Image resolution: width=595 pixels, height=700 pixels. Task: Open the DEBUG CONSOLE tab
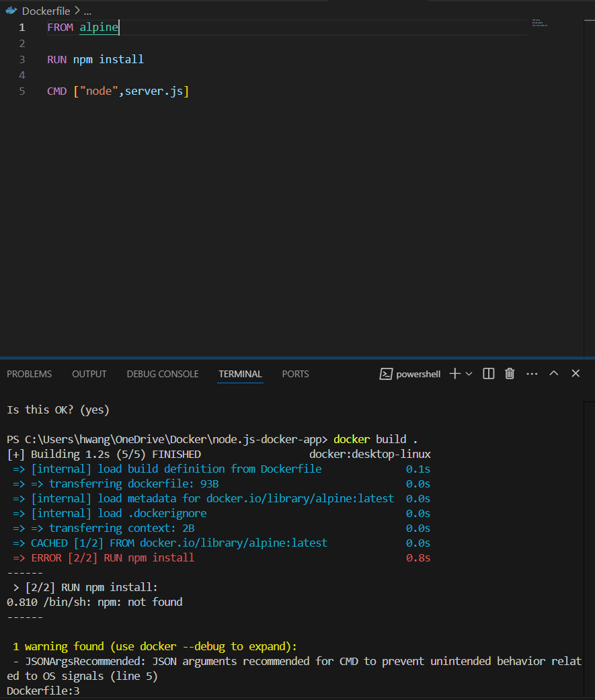point(162,374)
